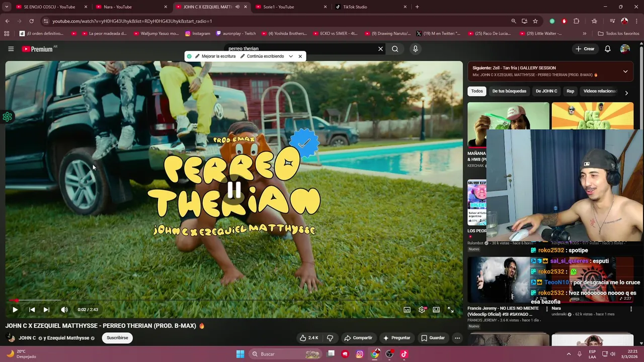644x362 pixels.
Task: Enter fullscreen mode on the player
Action: (451, 310)
